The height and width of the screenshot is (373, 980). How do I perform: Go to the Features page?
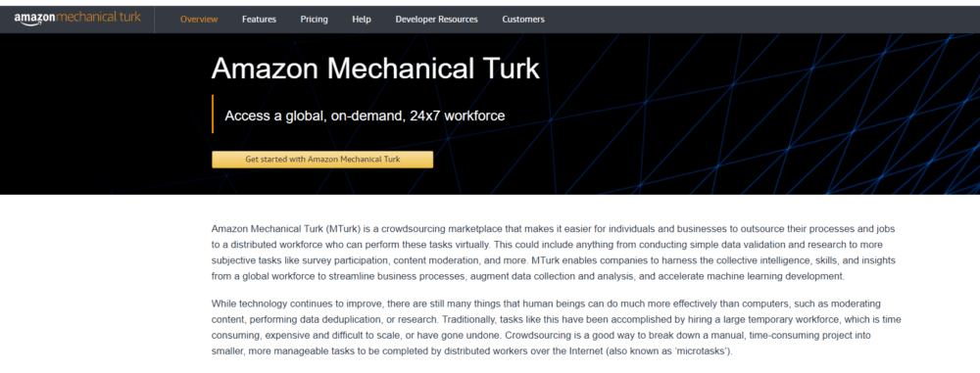259,20
